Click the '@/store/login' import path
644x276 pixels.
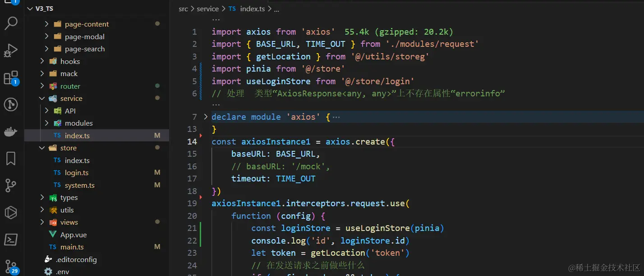click(377, 81)
